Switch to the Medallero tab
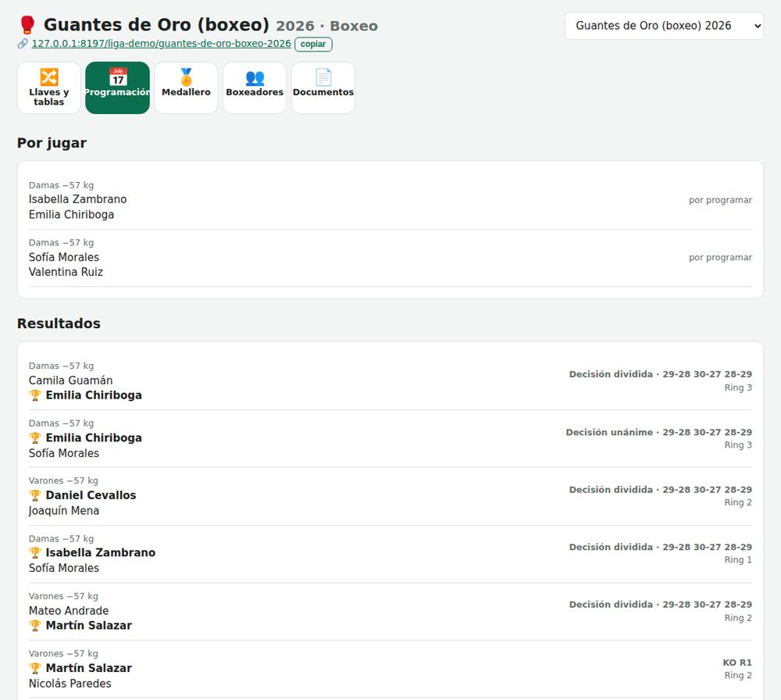 click(187, 87)
